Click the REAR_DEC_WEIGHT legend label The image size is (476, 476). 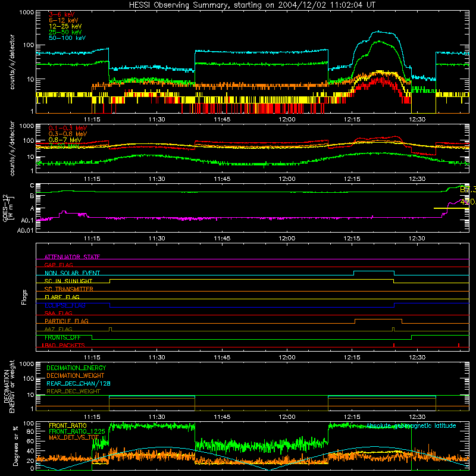click(73, 392)
